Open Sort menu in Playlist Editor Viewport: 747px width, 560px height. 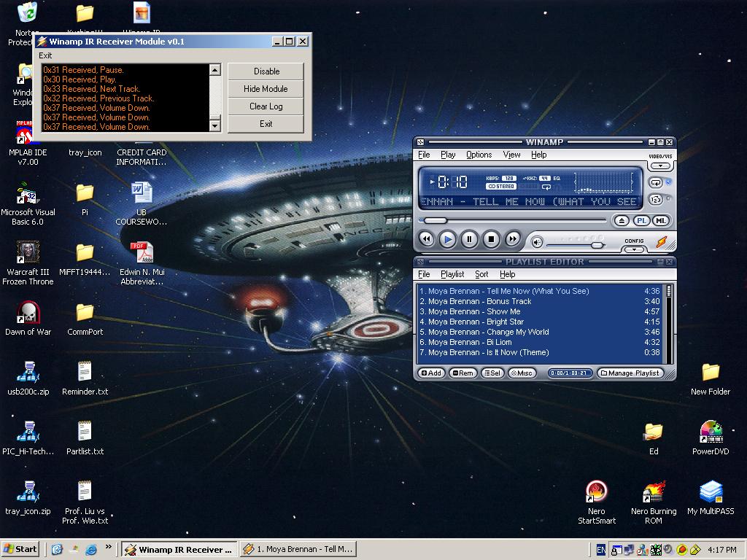point(481,274)
